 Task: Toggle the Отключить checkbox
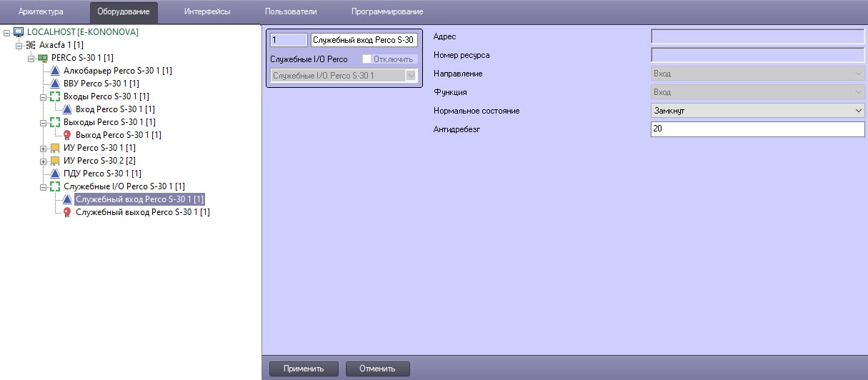tap(366, 59)
